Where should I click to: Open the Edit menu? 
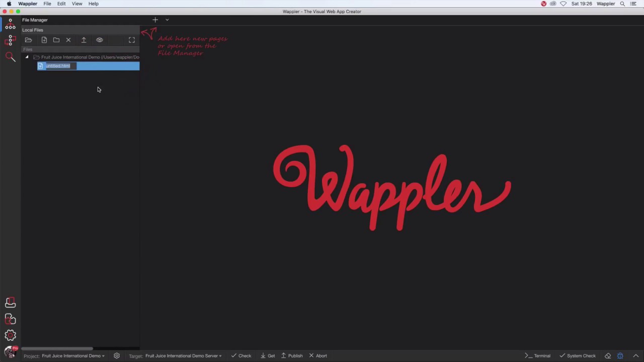pos(61,4)
